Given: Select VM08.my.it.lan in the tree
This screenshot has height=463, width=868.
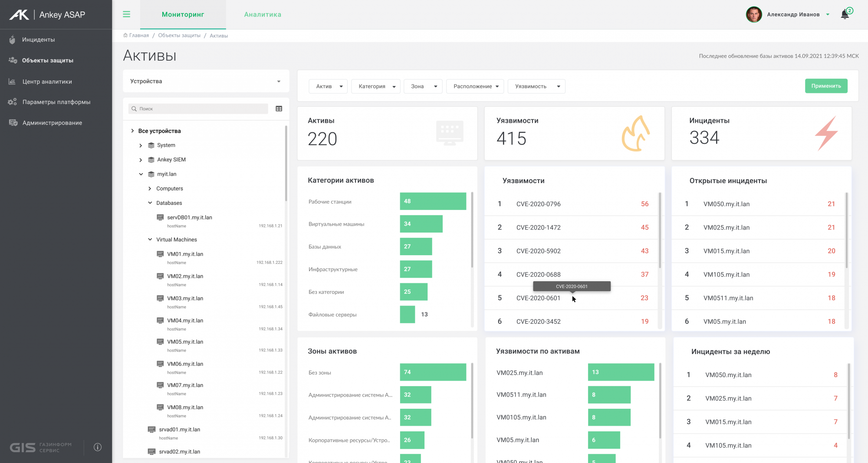Looking at the screenshot, I should [185, 407].
